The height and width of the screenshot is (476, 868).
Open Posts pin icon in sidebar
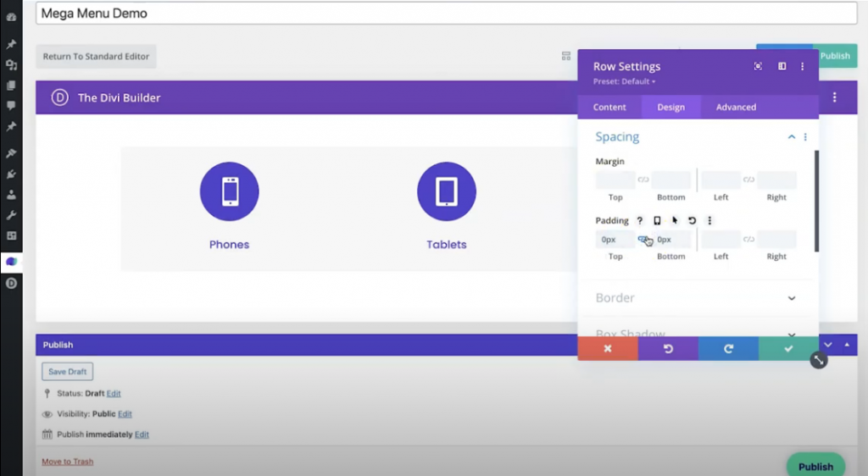tap(11, 44)
